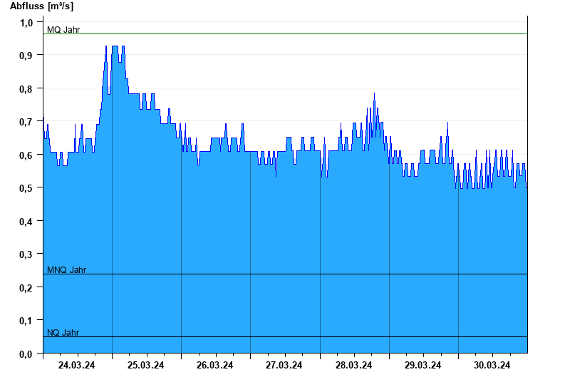This screenshot has width=570, height=392.
Task: Click the 30.03.24 date label
Action: (x=492, y=365)
